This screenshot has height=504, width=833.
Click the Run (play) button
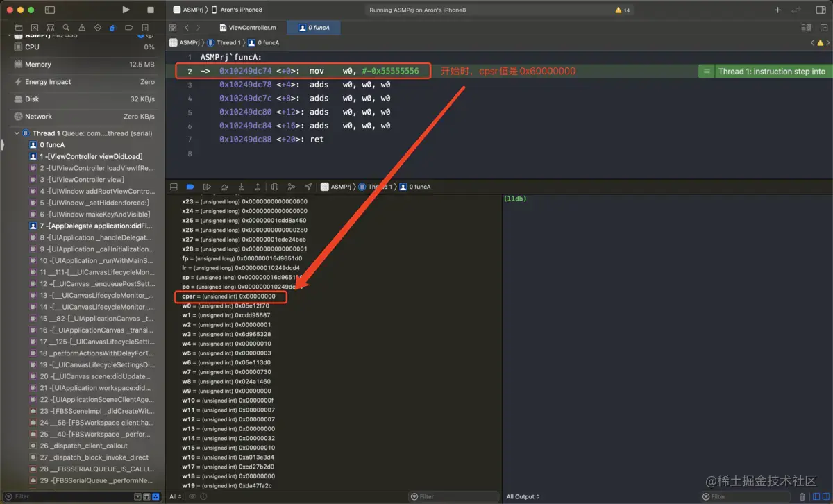click(126, 10)
